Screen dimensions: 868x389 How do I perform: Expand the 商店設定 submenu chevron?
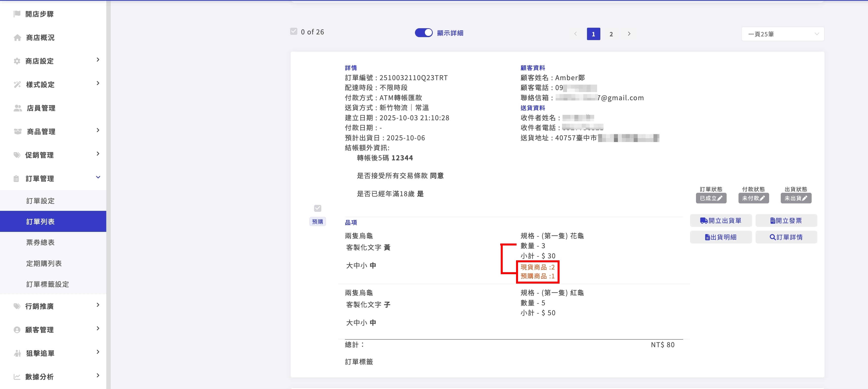pos(98,60)
